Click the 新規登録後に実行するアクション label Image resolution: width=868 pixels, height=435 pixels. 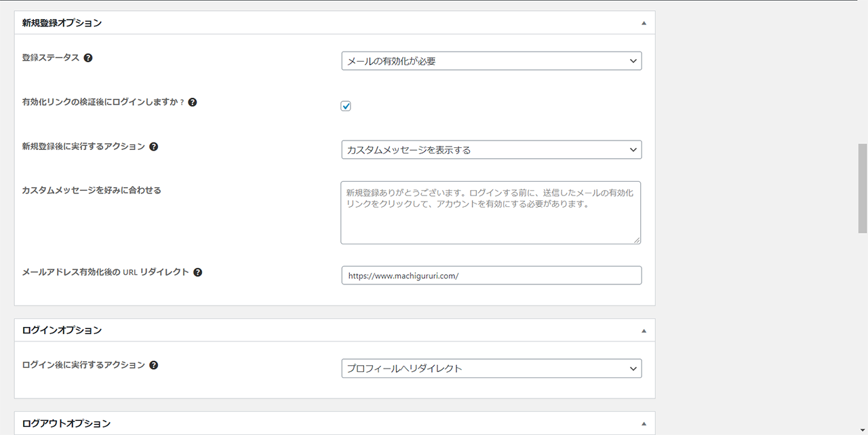pyautogui.click(x=83, y=147)
